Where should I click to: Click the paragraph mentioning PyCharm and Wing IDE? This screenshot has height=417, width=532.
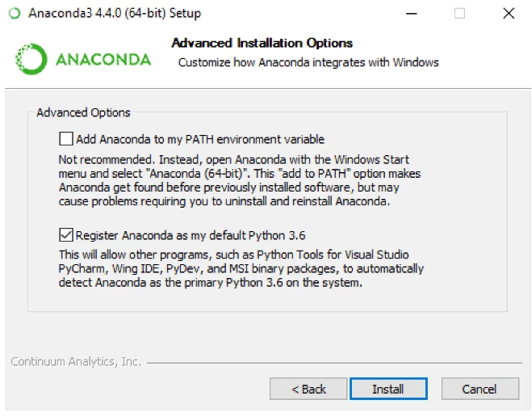(x=241, y=269)
